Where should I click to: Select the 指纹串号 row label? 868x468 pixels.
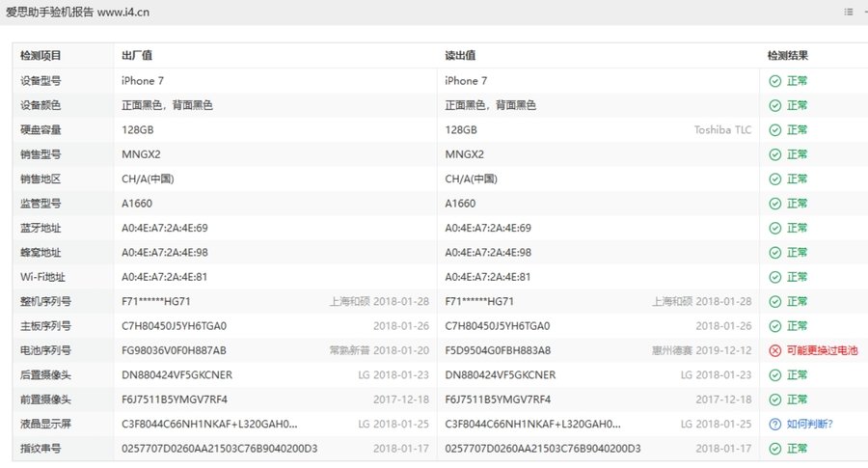41,448
